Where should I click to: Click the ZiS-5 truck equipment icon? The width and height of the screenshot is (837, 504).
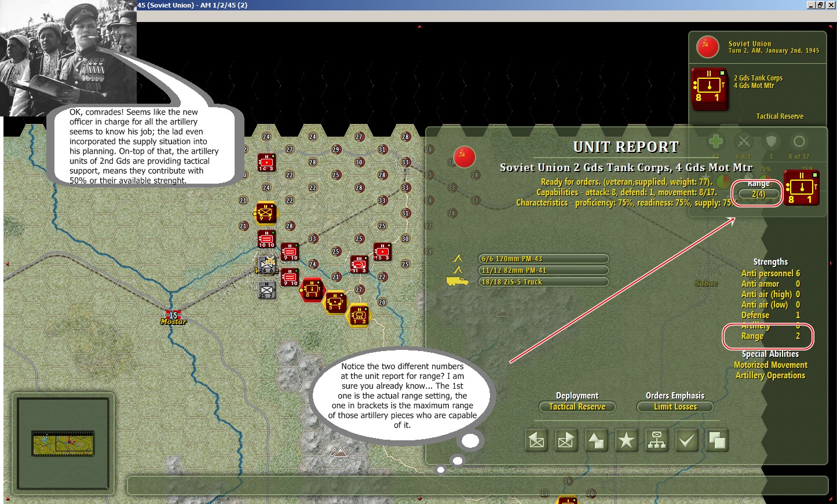coord(458,281)
